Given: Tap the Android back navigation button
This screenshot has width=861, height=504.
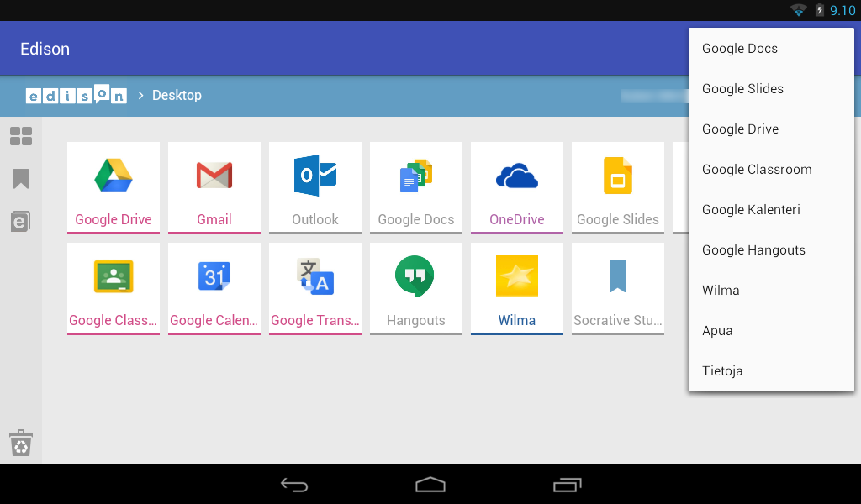Looking at the screenshot, I should coord(294,485).
